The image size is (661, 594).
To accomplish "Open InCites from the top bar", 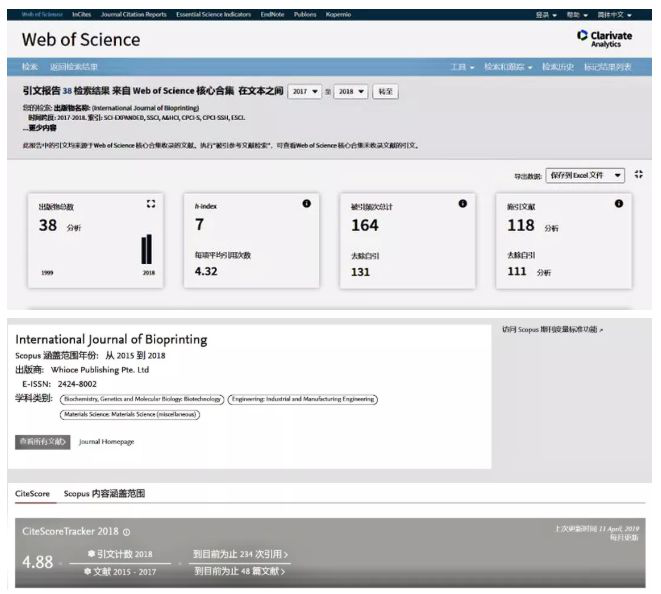I will tap(81, 14).
